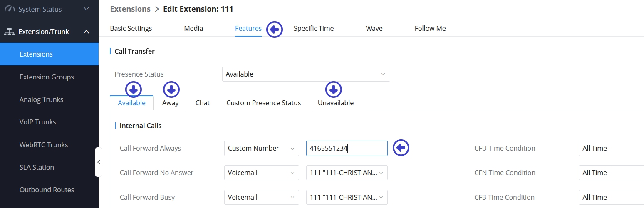
Task: Collapse the Extension/Trunk section chevron
Action: 87,32
